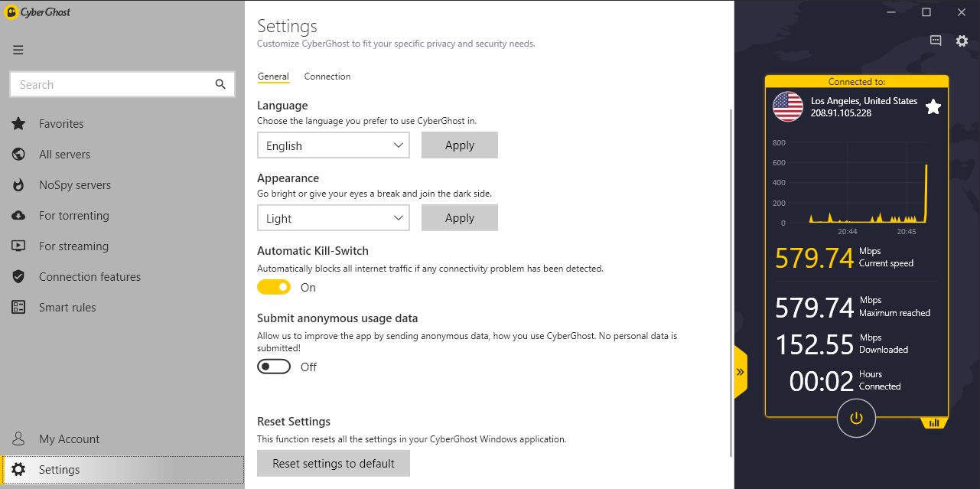Open All servers via the globe icon
The image size is (980, 489).
click(x=19, y=155)
